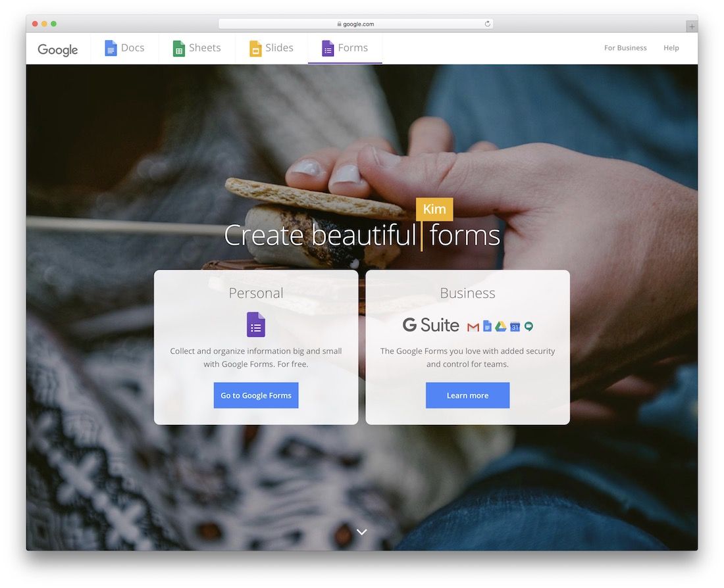The image size is (724, 588).
Task: Click the Calendar icon in Business card
Action: [x=515, y=327]
